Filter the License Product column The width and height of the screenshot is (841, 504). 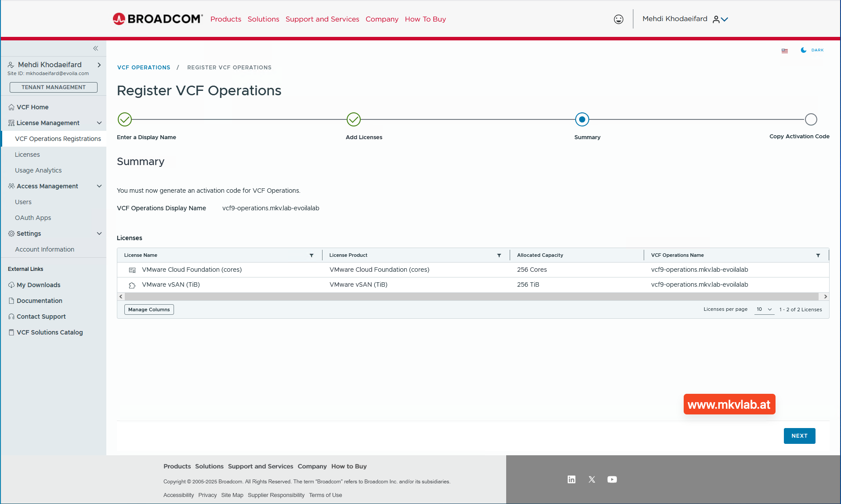click(499, 256)
